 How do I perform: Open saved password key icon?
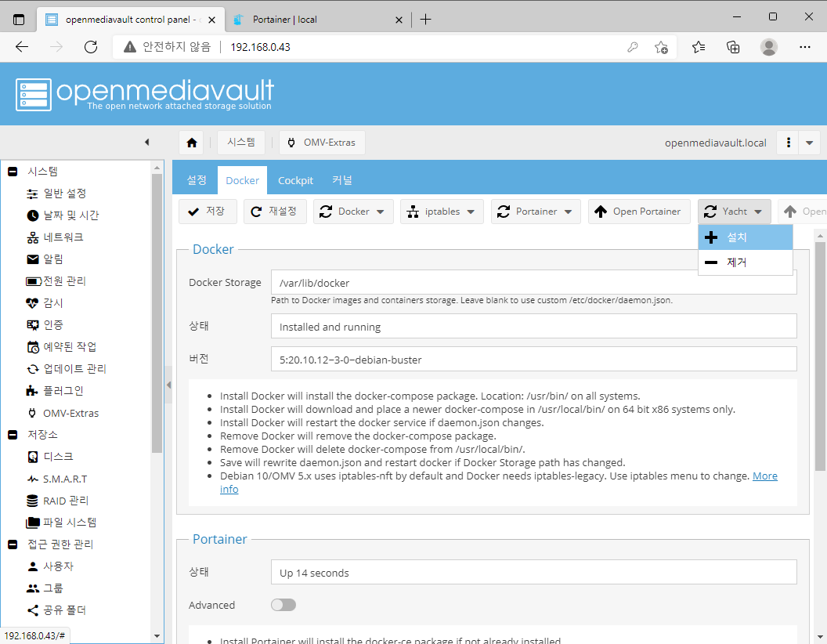[632, 47]
